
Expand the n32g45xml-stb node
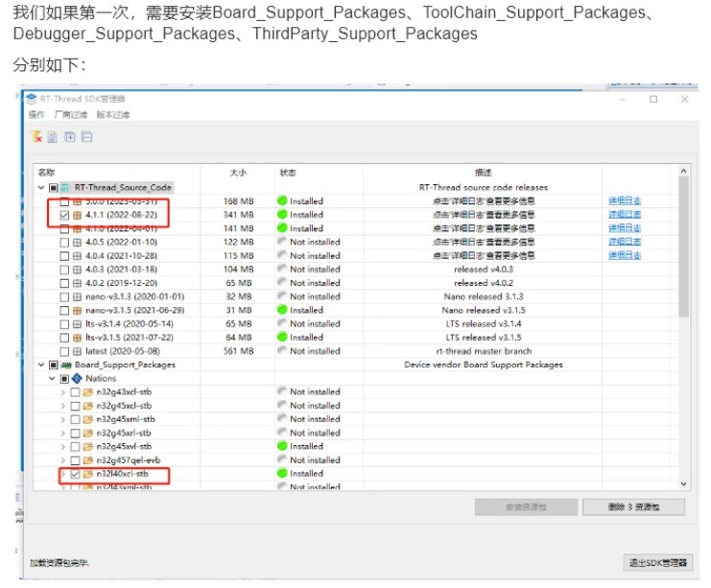[63, 420]
